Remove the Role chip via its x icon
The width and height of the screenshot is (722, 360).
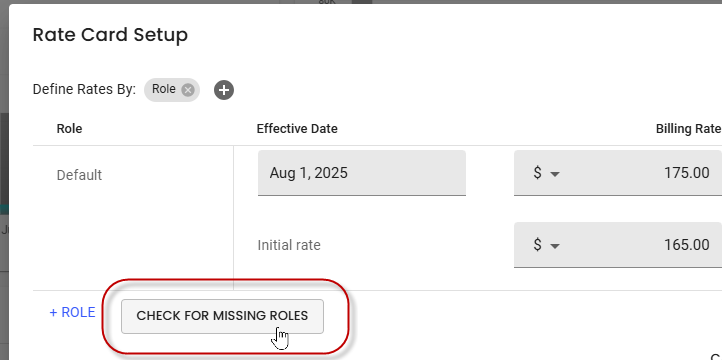pos(187,90)
